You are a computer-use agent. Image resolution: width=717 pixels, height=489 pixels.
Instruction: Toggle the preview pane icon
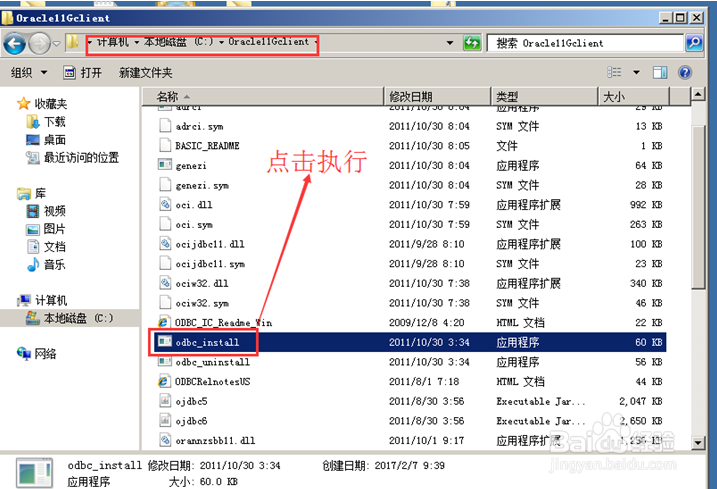click(660, 72)
